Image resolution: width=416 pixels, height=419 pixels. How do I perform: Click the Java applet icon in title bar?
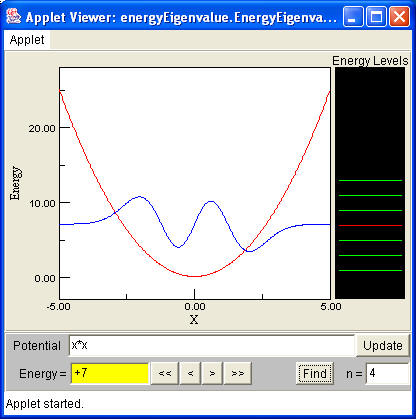click(x=13, y=16)
